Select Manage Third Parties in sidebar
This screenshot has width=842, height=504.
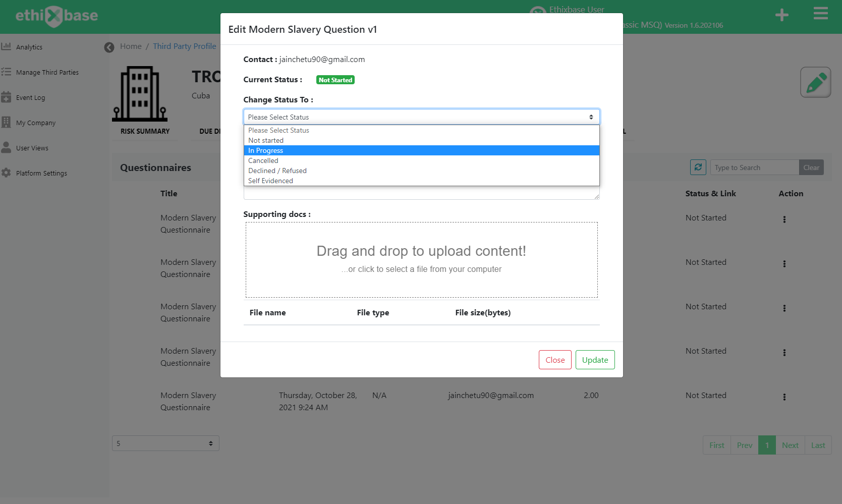pos(47,72)
